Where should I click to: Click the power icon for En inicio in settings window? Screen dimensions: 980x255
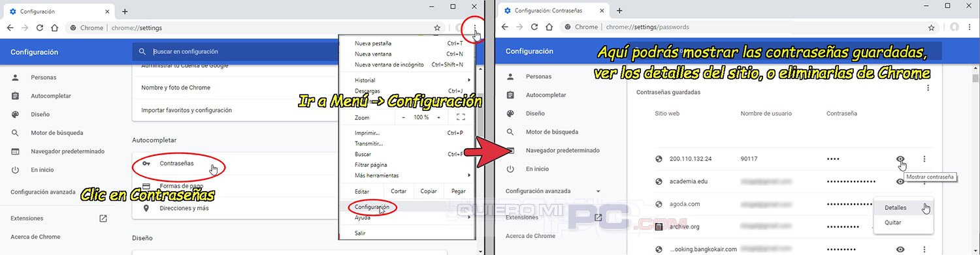tap(15, 170)
